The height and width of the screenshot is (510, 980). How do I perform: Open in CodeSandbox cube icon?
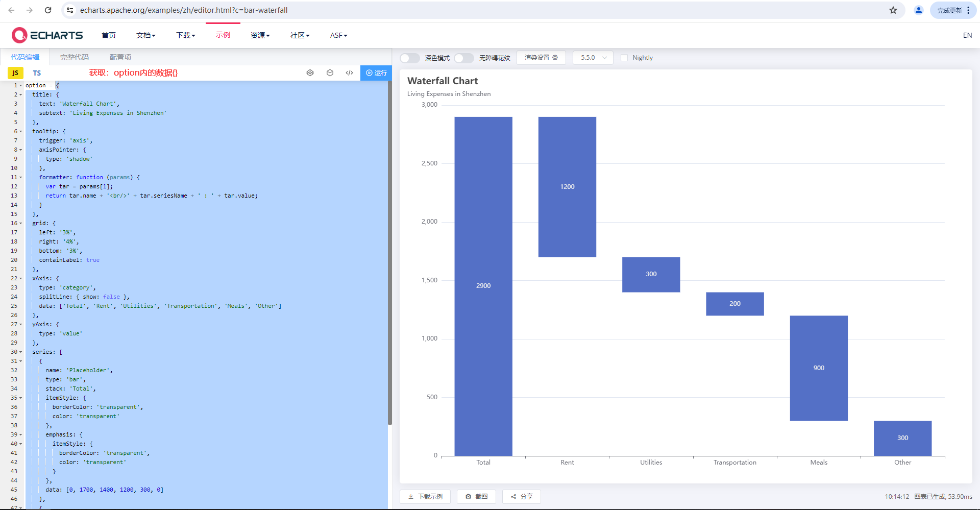coord(330,73)
